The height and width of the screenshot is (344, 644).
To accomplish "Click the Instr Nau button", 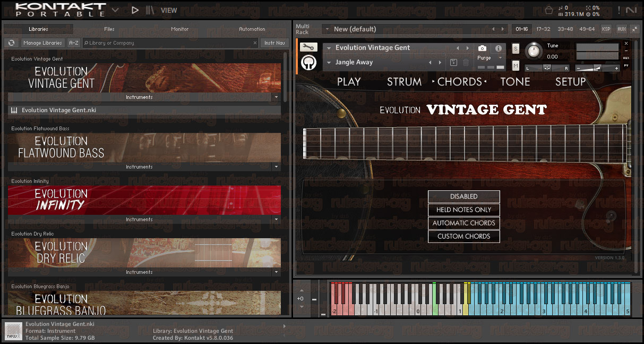I will point(274,43).
